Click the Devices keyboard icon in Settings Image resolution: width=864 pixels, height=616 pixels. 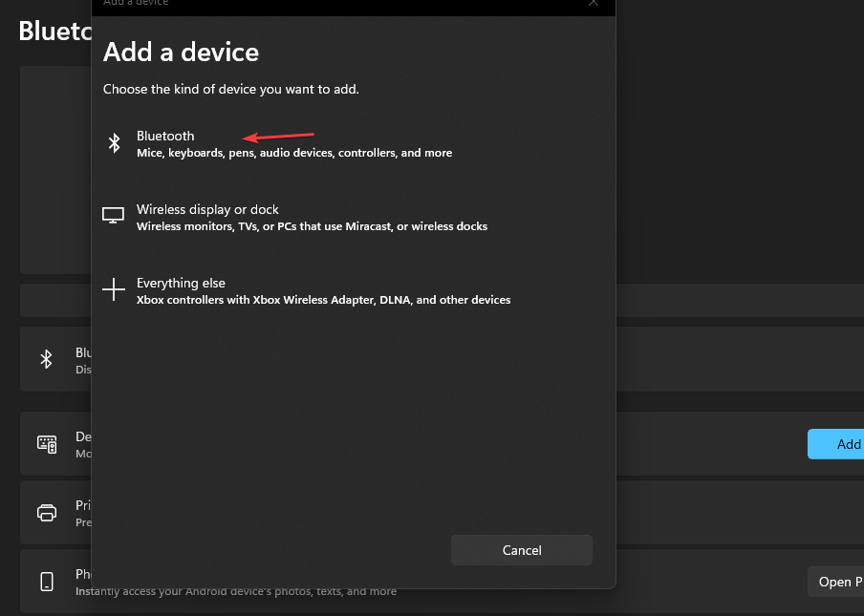coord(47,444)
